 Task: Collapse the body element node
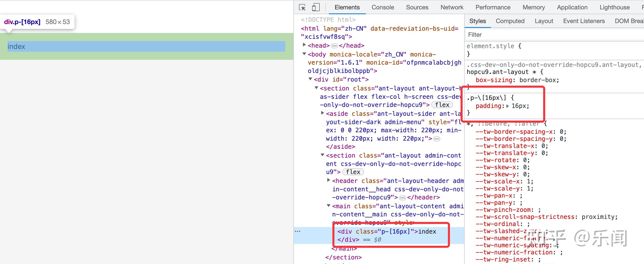click(304, 54)
